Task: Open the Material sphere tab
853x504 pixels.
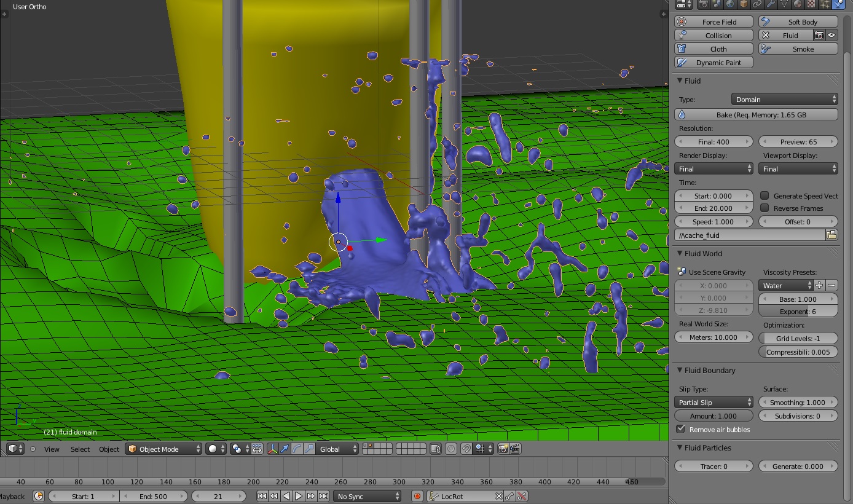Action: tap(798, 4)
